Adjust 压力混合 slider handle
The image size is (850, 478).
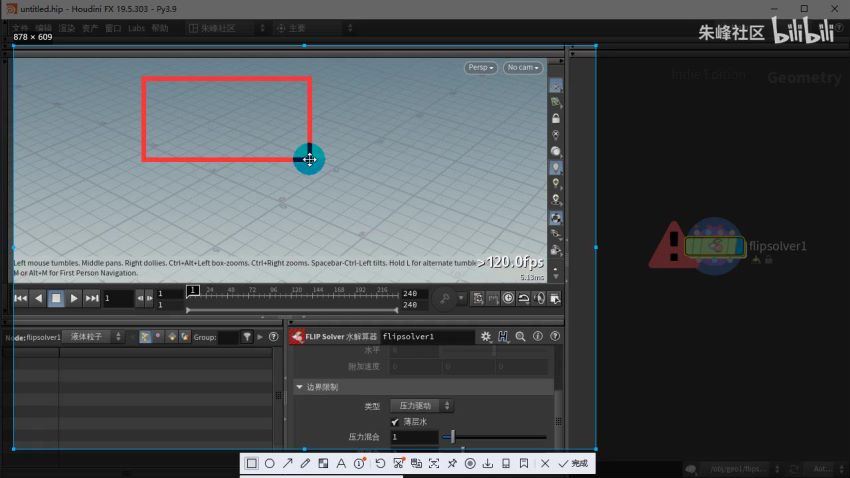[x=452, y=436]
